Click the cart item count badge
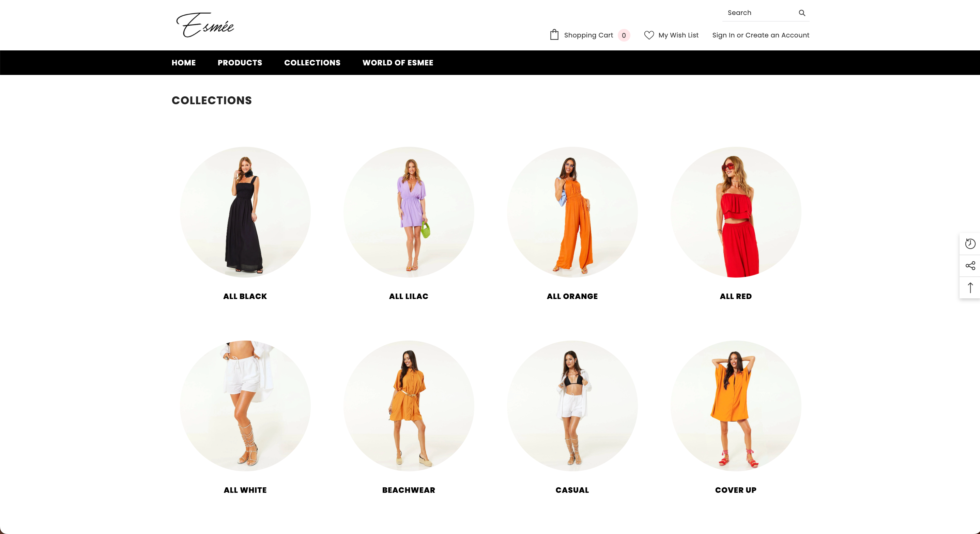980x534 pixels. 624,35
